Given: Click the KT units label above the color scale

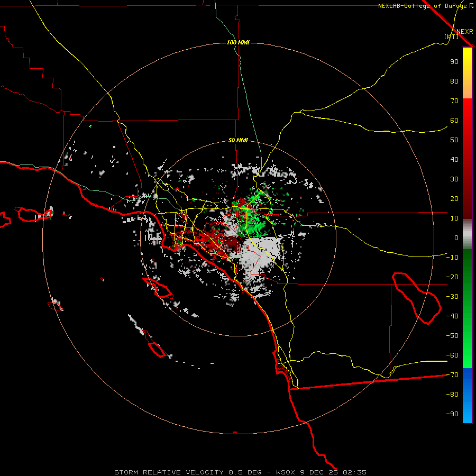Looking at the screenshot, I should [x=452, y=36].
